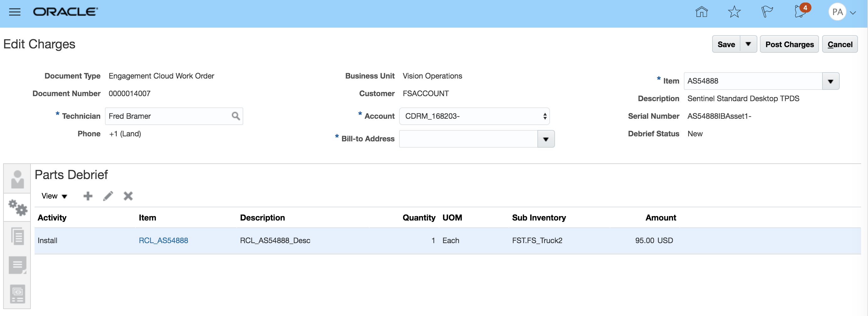
Task: Open the Save button dropdown arrow
Action: [748, 44]
